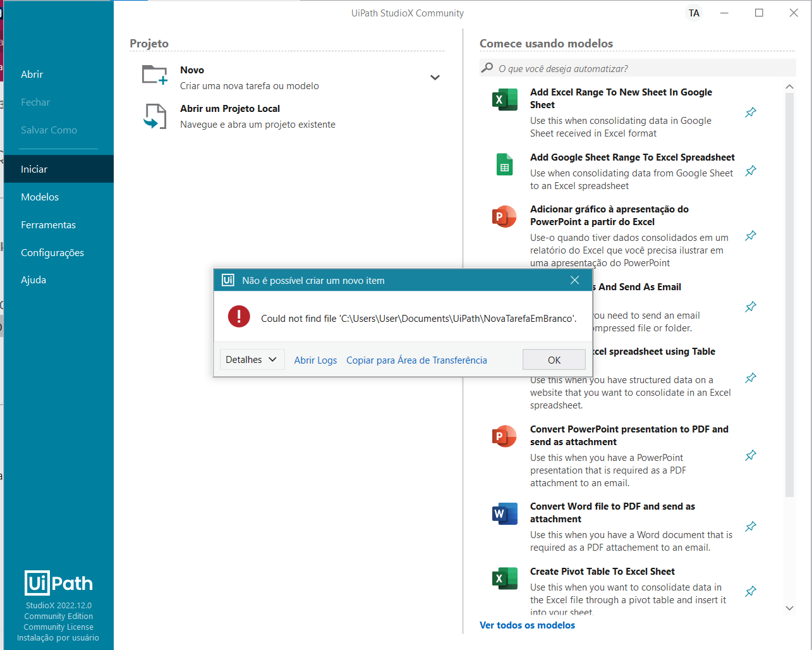Viewport: 812px width, 650px height.
Task: Expand the Novo project options chevron
Action: [435, 78]
